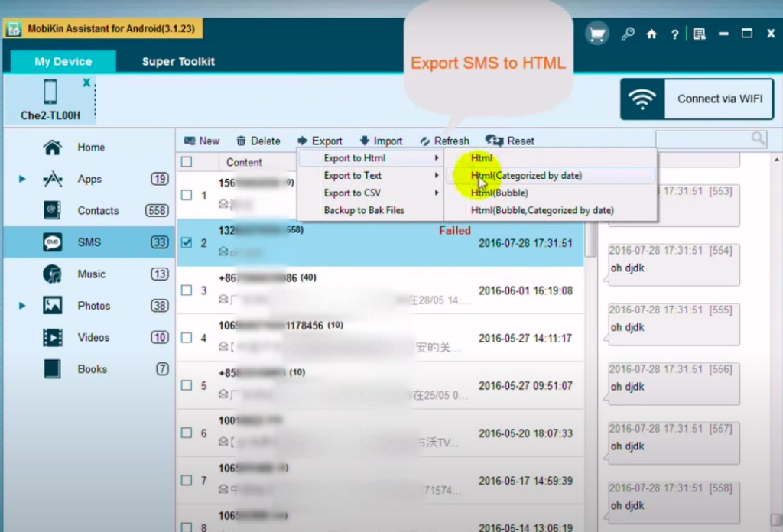This screenshot has height=532, width=783.
Task: Select the message bubble numbered [556]
Action: point(673,383)
